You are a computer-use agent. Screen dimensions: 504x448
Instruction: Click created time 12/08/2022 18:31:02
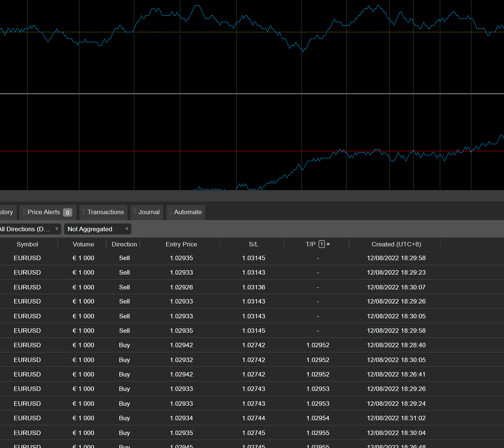point(396,418)
